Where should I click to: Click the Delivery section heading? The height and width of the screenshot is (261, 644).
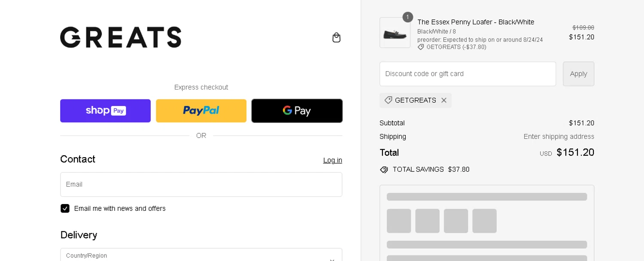(x=79, y=235)
